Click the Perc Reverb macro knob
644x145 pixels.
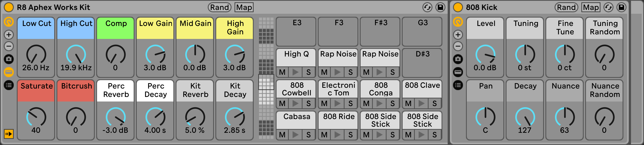[x=116, y=117]
